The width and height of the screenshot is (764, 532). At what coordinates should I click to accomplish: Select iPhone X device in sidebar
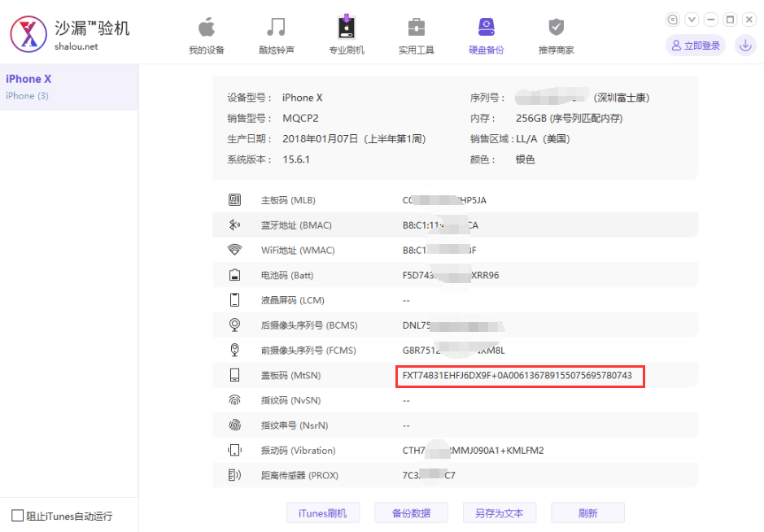68,87
